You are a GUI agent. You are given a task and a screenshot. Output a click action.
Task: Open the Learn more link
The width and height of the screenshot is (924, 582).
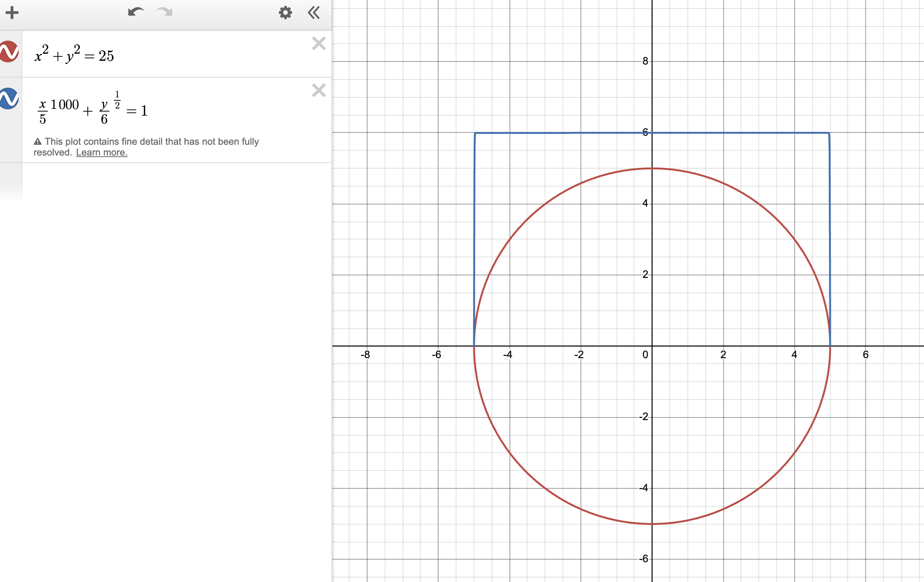pyautogui.click(x=102, y=153)
